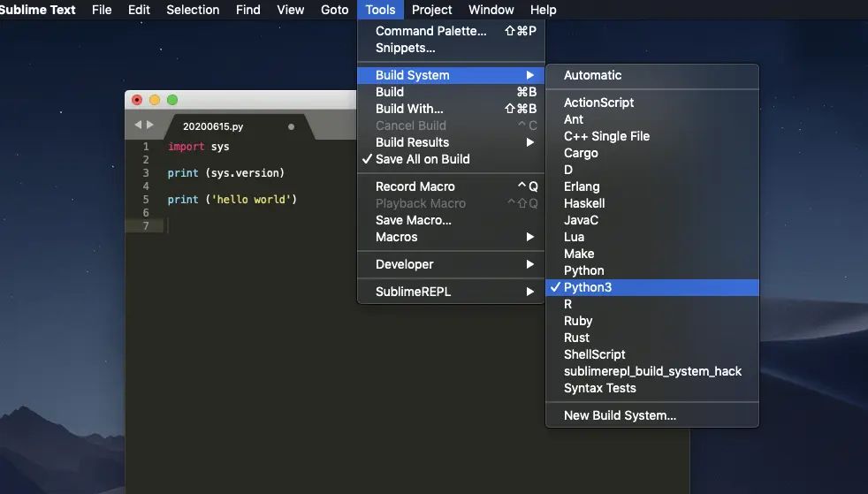The width and height of the screenshot is (868, 494).
Task: Expand the Build System submenu
Action: pyautogui.click(x=451, y=75)
